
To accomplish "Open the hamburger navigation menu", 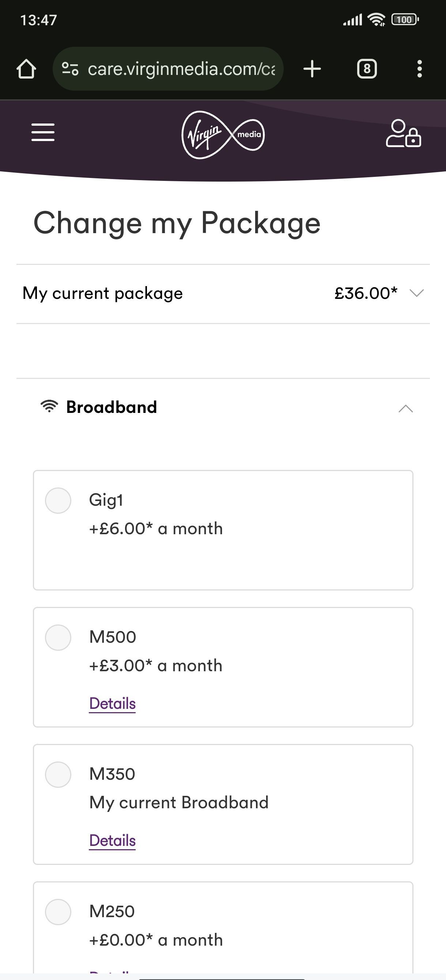I will pos(43,132).
